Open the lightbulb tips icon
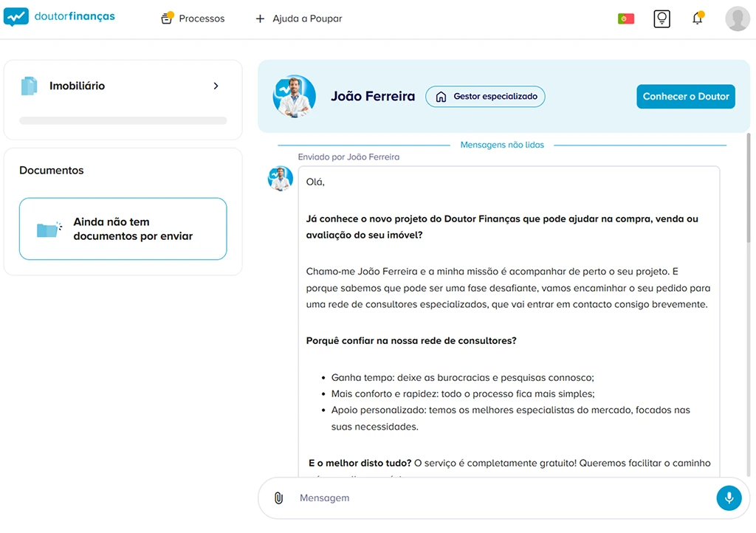This screenshot has width=756, height=533. [x=661, y=18]
